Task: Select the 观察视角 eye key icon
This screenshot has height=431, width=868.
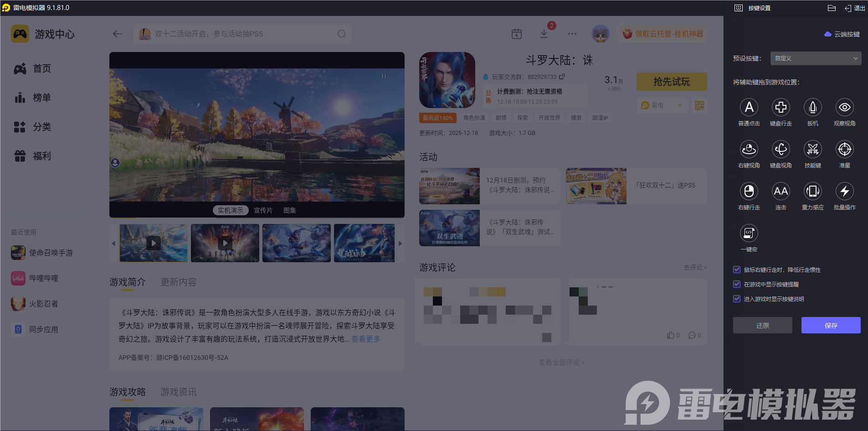Action: (x=844, y=107)
